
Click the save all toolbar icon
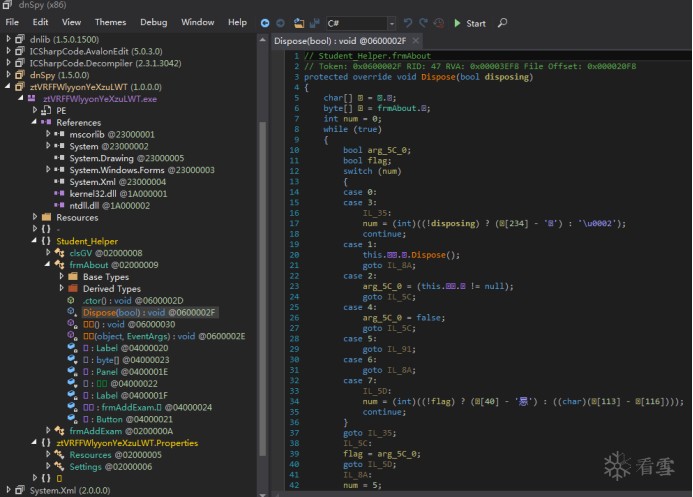pos(315,23)
